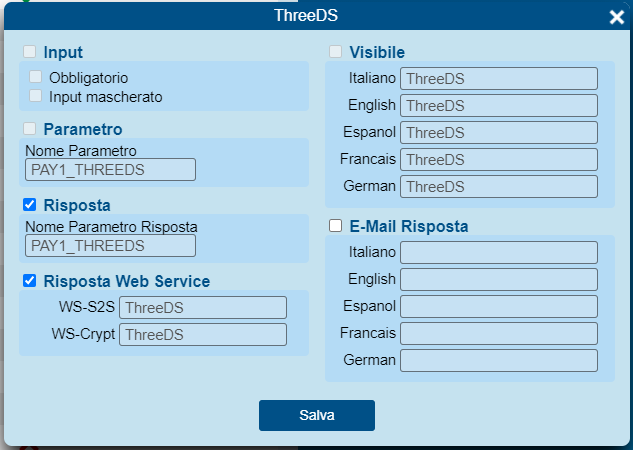Click into the WS-Crypt field
The width and height of the screenshot is (633, 450).
(203, 335)
